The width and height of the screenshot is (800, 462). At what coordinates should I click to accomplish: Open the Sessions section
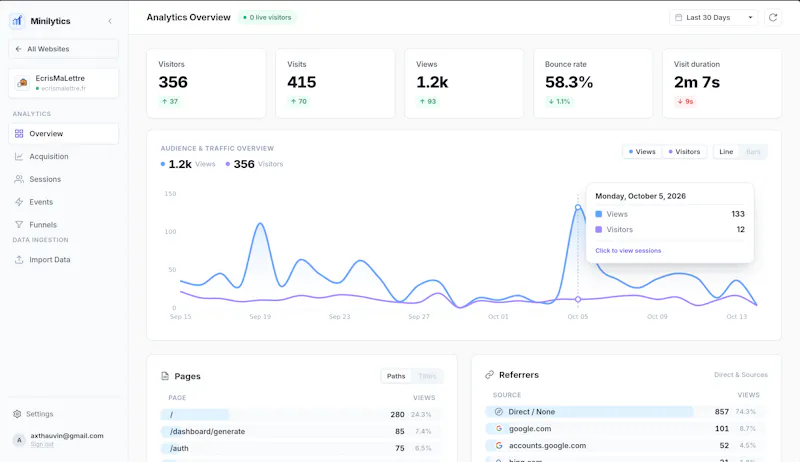click(64, 179)
